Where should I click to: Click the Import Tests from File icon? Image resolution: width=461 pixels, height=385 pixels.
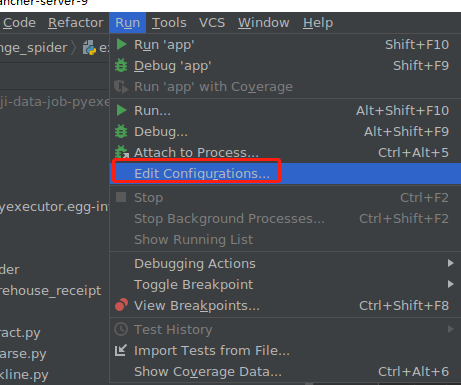pyautogui.click(x=121, y=350)
